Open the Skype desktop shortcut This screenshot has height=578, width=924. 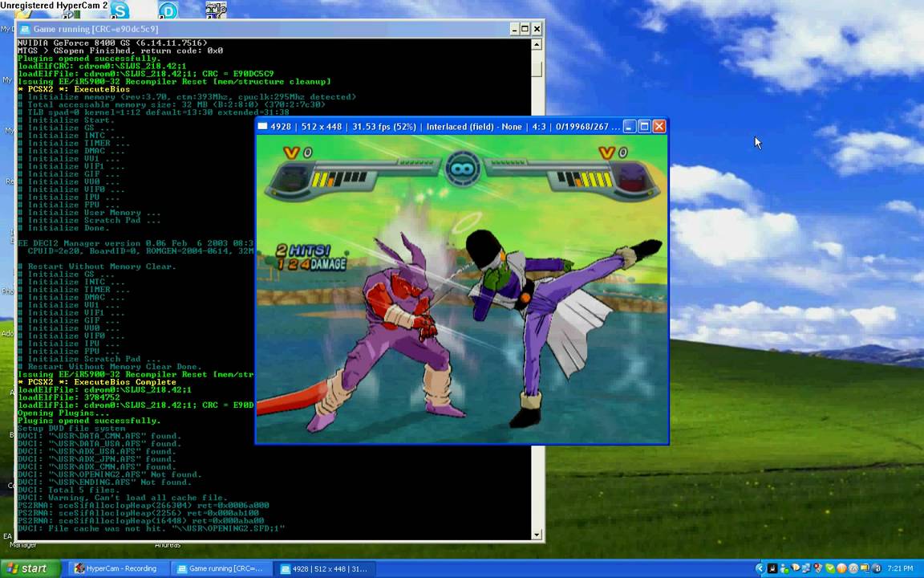(120, 10)
